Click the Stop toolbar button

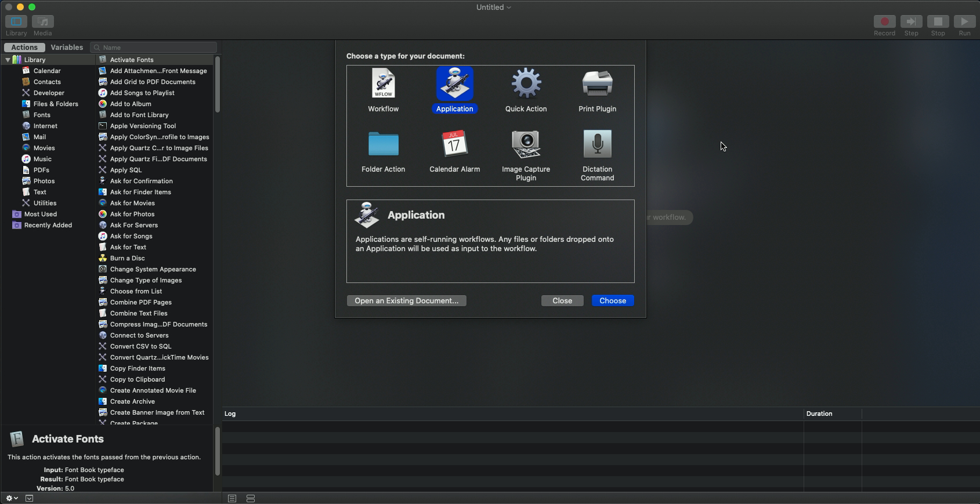tap(938, 21)
